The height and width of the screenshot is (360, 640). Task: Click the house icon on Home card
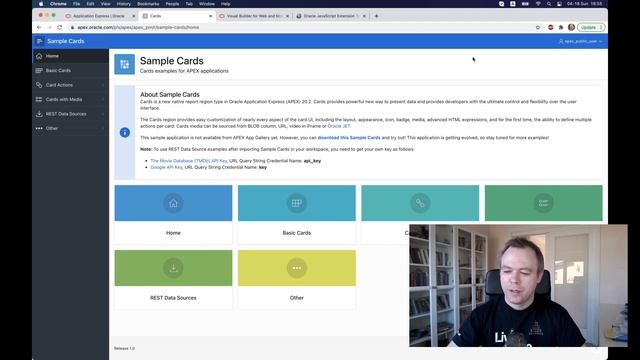click(x=173, y=203)
